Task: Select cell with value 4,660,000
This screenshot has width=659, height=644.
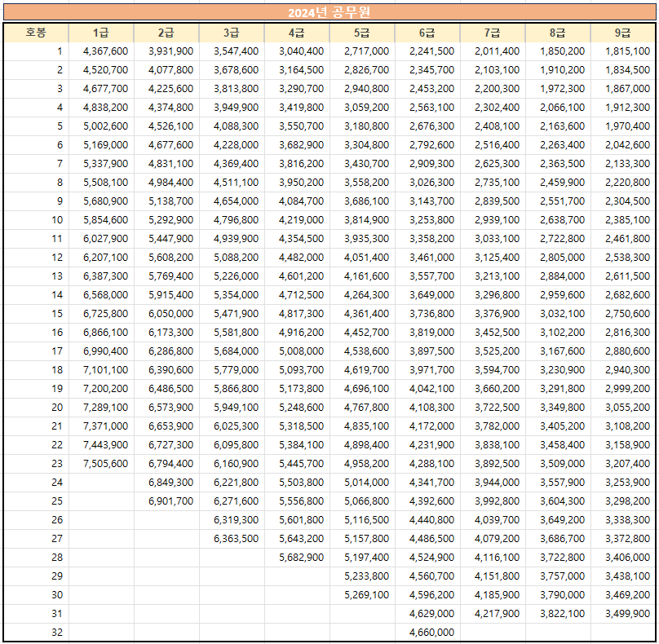Action: tap(427, 633)
